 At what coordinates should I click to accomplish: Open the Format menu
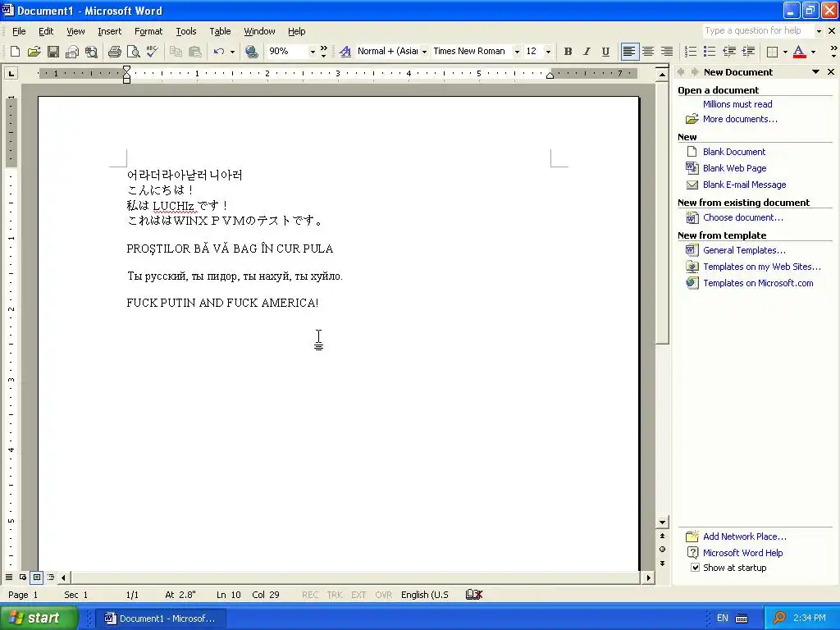point(148,31)
